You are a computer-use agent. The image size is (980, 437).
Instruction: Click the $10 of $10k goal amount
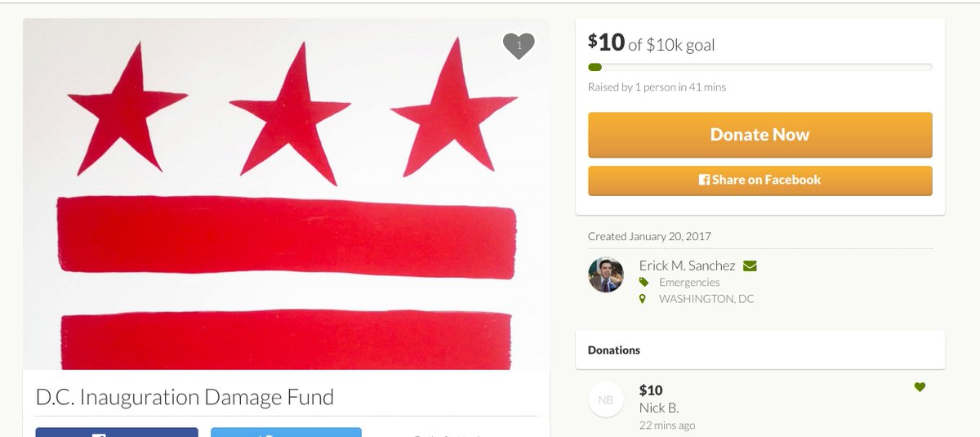coord(652,43)
